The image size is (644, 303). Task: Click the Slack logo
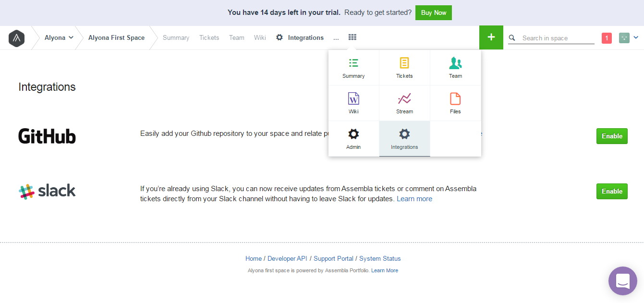tap(47, 191)
